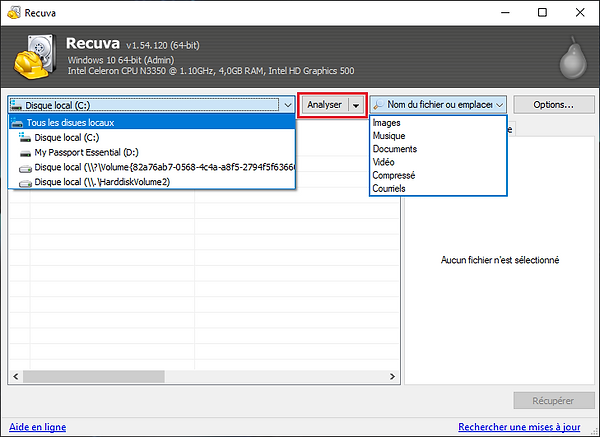Screen dimensions: 600x437
Task: Click the horizontal scrollbar right arrow
Action: [393, 377]
